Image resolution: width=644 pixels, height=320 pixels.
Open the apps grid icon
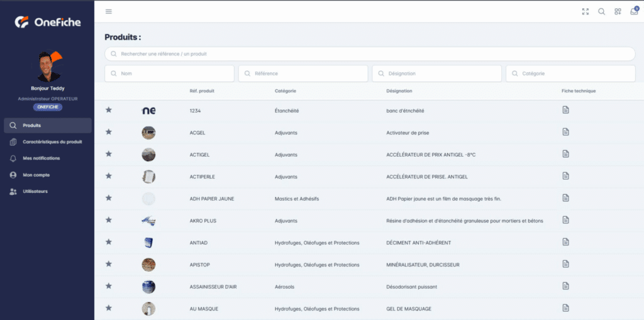[x=618, y=11]
